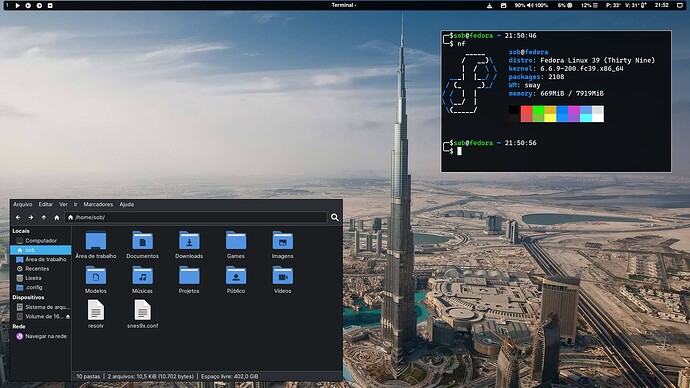Viewport: 690px width, 388px height.
Task: Open the Ver menu
Action: [x=63, y=205]
